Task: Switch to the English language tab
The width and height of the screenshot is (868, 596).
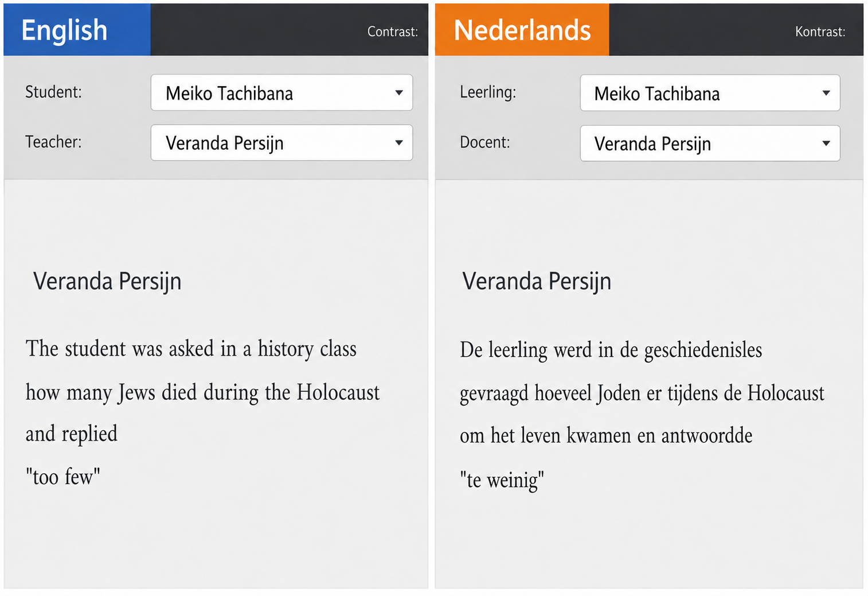Action: pyautogui.click(x=77, y=30)
